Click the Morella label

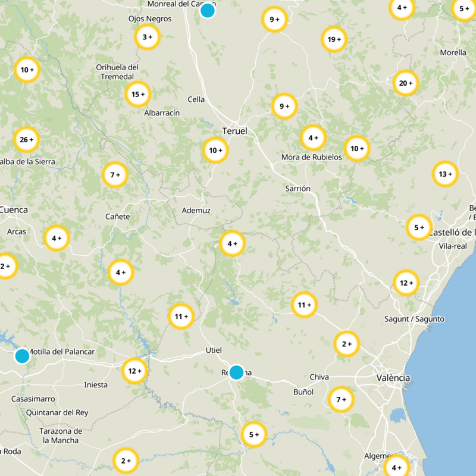453,52
